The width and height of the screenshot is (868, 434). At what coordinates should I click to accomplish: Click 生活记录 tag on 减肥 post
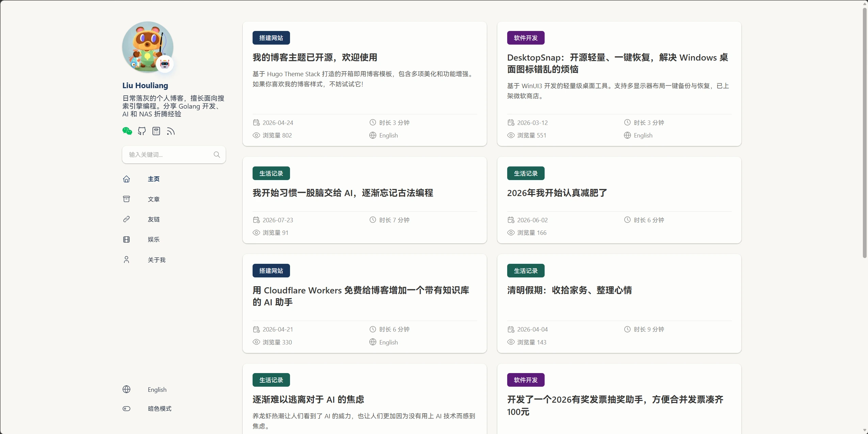[x=526, y=173]
